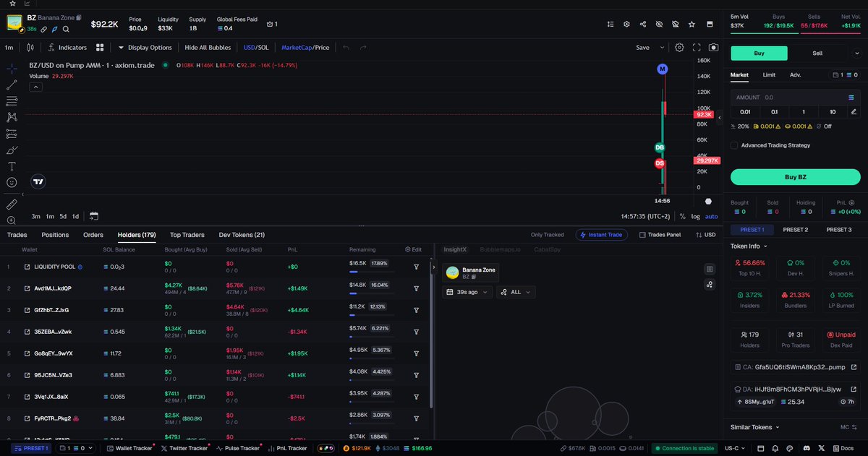Select the zoom in tool
This screenshot has height=456, width=868.
[x=12, y=220]
